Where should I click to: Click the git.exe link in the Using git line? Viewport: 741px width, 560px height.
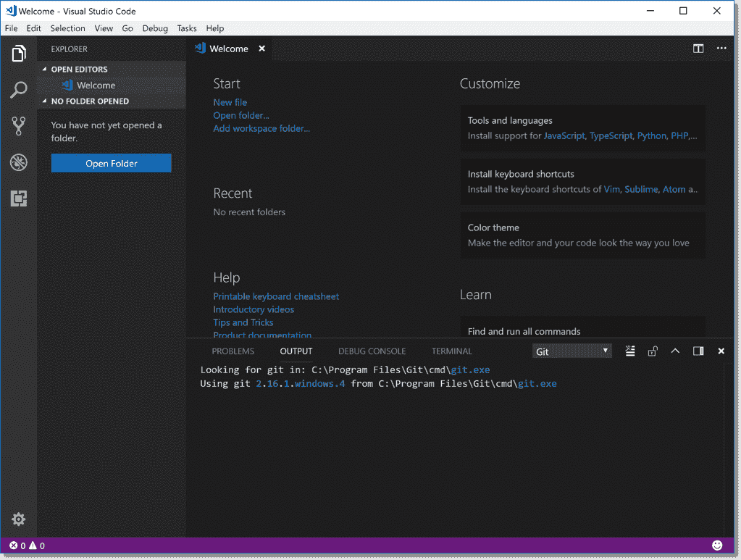click(537, 384)
